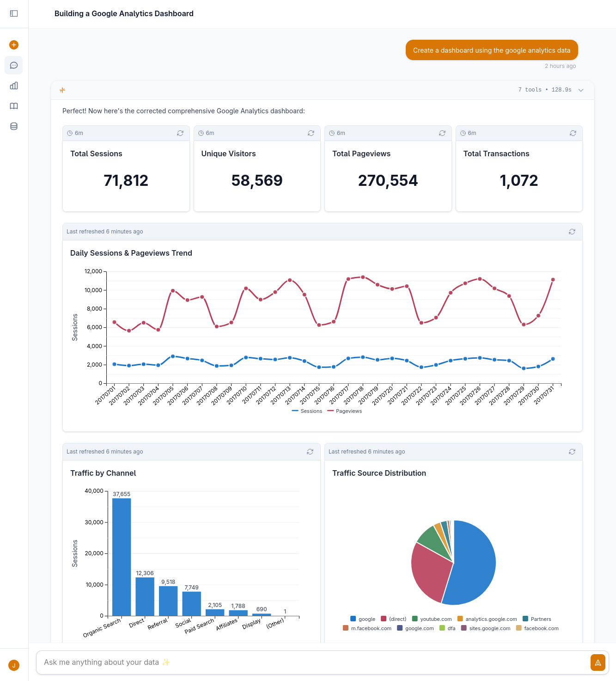Refresh the Total Sessions metric card

pyautogui.click(x=180, y=133)
